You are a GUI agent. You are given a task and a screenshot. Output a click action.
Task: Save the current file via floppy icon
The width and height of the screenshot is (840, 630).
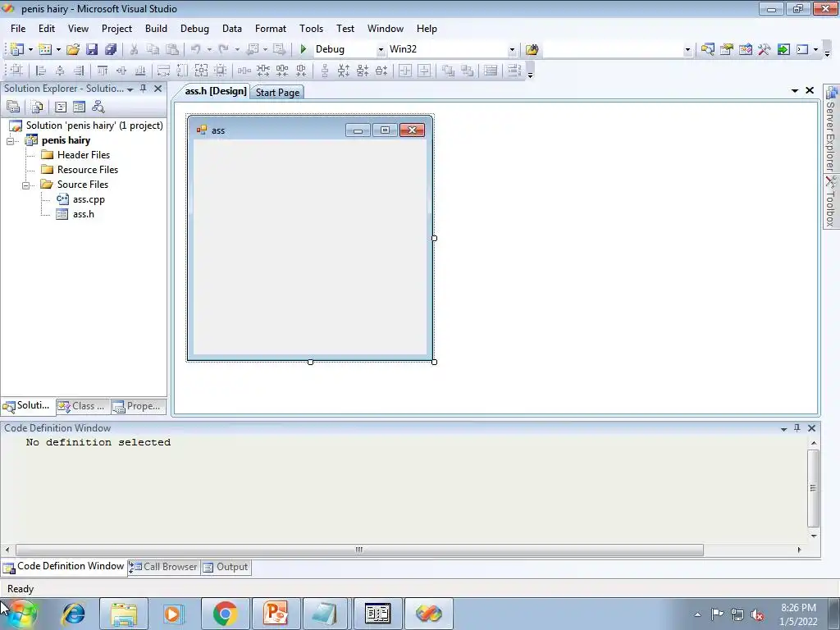point(92,49)
